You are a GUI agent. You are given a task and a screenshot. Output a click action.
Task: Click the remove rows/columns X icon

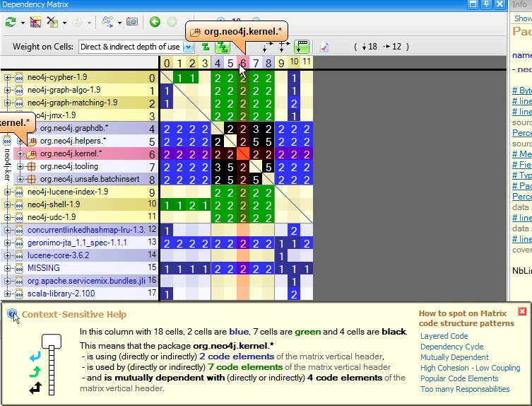pyautogui.click(x=52, y=22)
